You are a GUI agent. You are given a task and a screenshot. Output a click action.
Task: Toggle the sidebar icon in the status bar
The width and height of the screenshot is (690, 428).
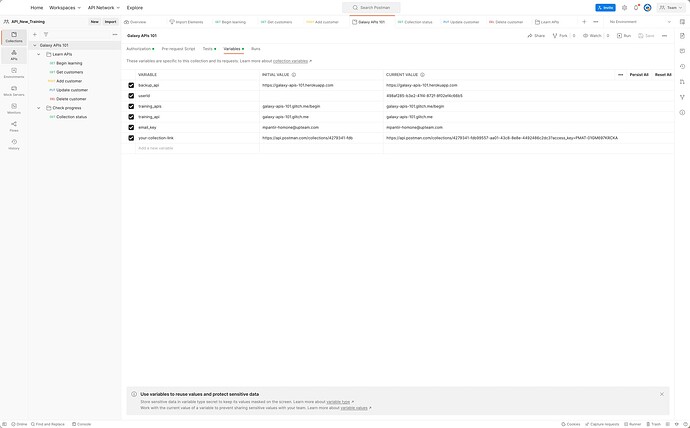5,424
